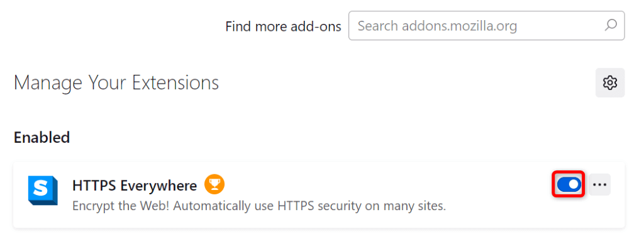Turn off the highlighted blue switch
This screenshot has height=244, width=644.
click(x=569, y=185)
